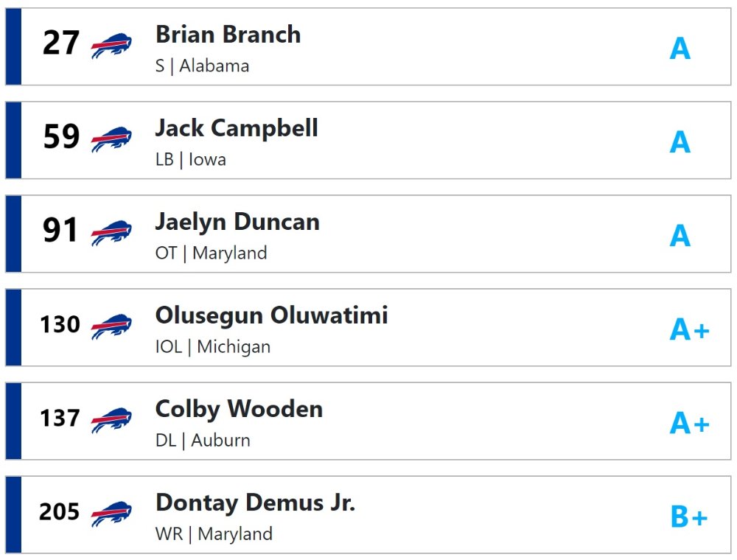
Task: Select Jaelyn Duncan player name
Action: [237, 222]
